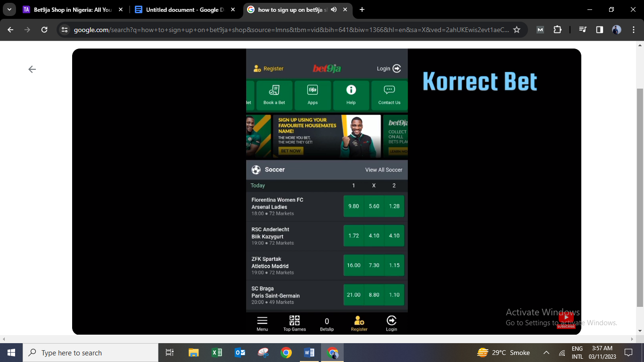644x362 pixels.
Task: Select odds 9.80 for Fiorentina Women FC
Action: pos(354,206)
